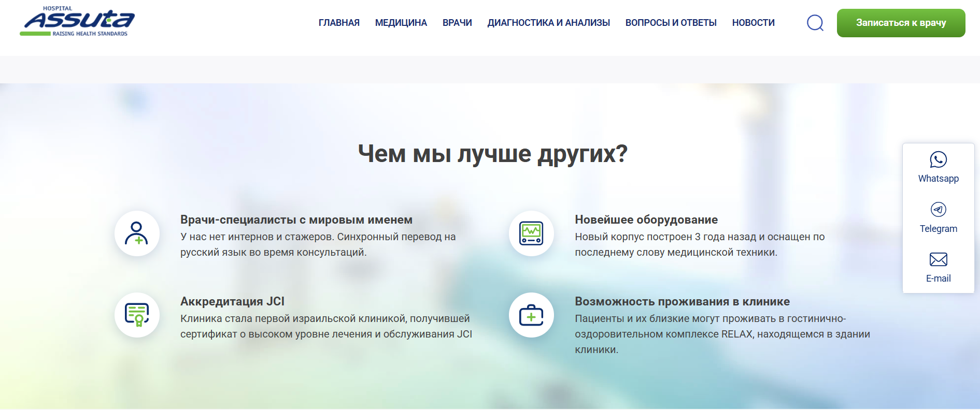Viewport: 980px width, 410px height.
Task: Open ВОПРОСЫ И ОТВЕТЫ menu item
Action: pyautogui.click(x=671, y=23)
